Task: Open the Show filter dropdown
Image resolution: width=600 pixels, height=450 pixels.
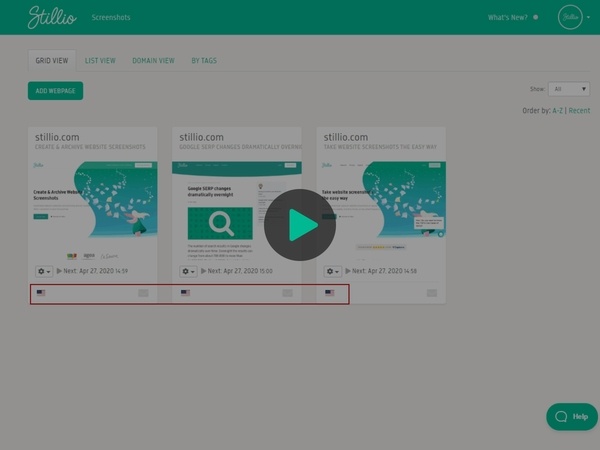Action: 569,89
